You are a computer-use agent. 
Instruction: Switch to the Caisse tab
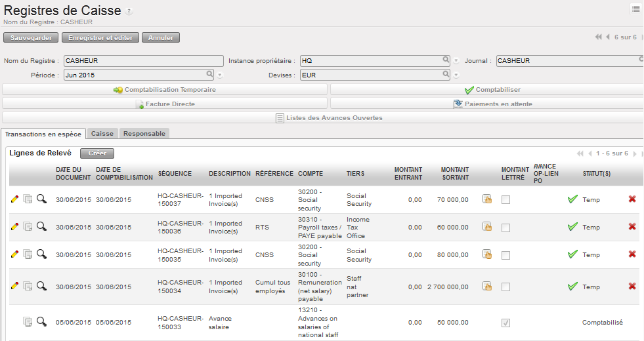(102, 133)
